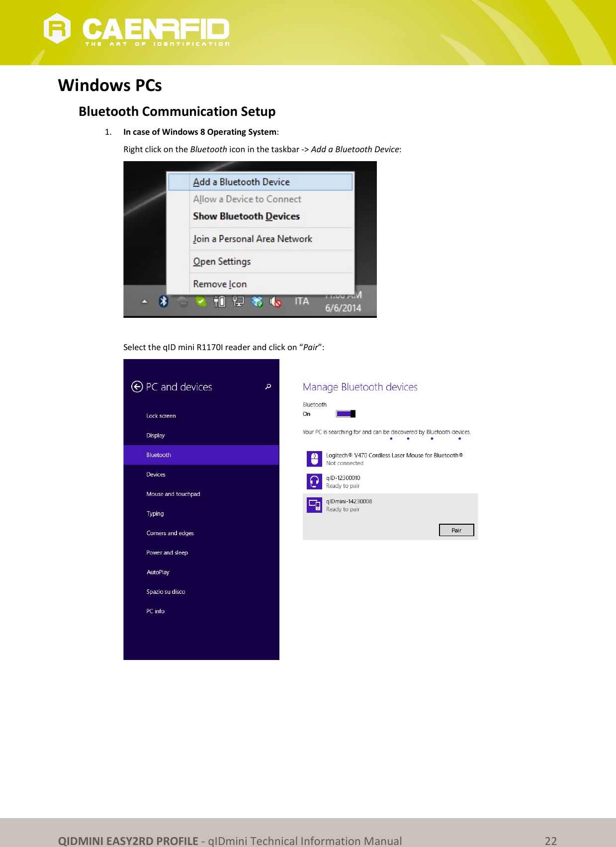The width and height of the screenshot is (616, 847).
Task: Click the qIDmini-14230008 device icon
Action: pyautogui.click(x=314, y=505)
